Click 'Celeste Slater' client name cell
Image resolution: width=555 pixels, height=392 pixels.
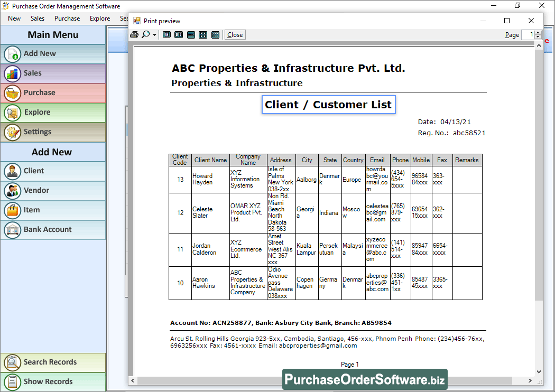pos(210,212)
